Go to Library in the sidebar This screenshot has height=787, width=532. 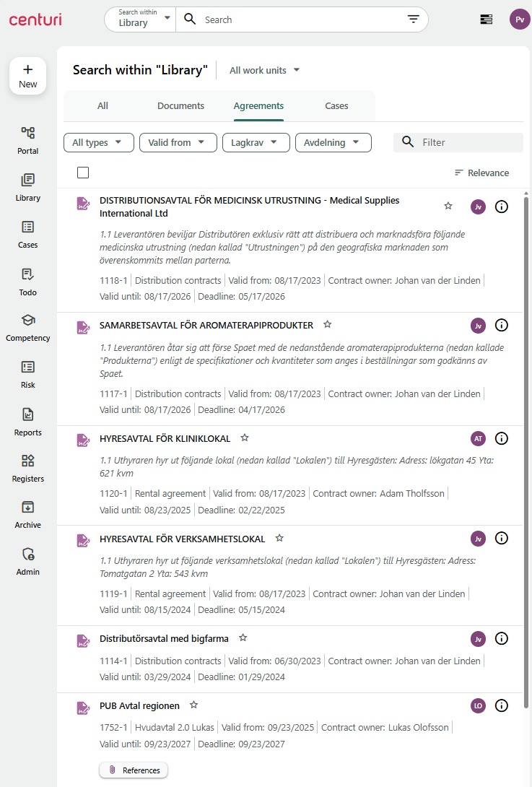(27, 187)
